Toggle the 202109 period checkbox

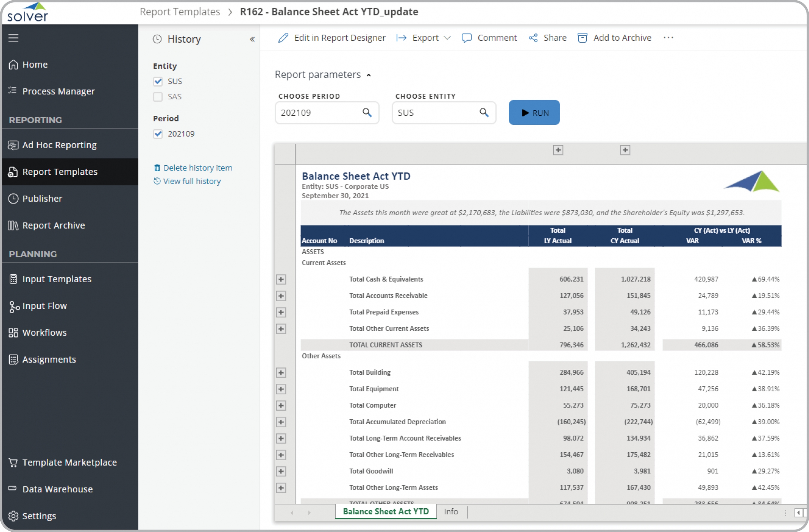click(x=158, y=134)
